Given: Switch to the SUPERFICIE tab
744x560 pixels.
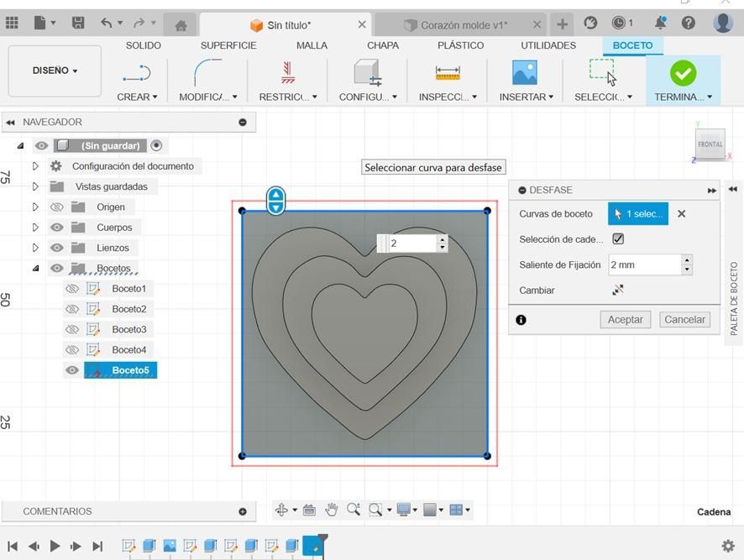Looking at the screenshot, I should 228,45.
